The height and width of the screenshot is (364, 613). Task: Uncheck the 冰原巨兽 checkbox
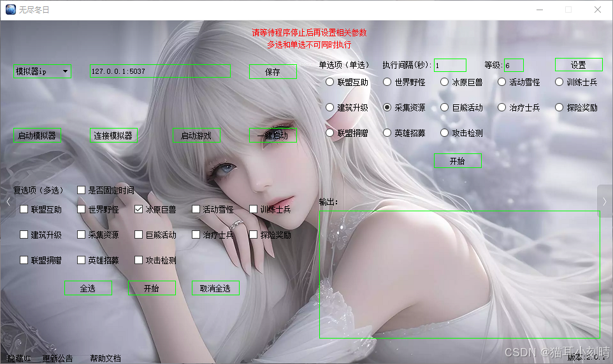(138, 209)
